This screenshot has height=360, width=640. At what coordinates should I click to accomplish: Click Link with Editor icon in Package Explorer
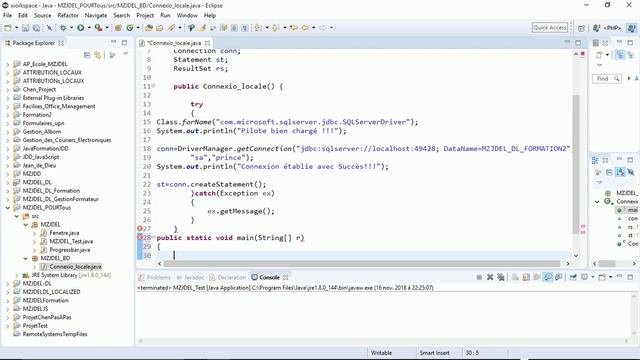pyautogui.click(x=98, y=55)
